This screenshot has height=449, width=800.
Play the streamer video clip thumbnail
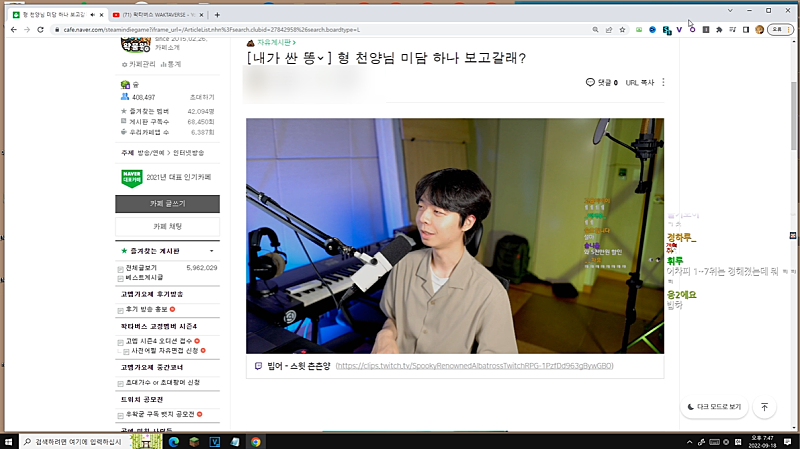(455, 236)
